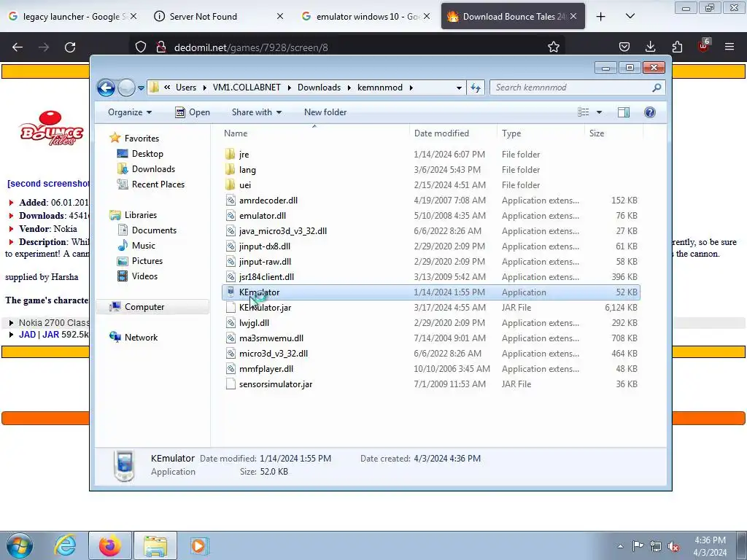
Task: Sort files by Size column
Action: (x=614, y=133)
